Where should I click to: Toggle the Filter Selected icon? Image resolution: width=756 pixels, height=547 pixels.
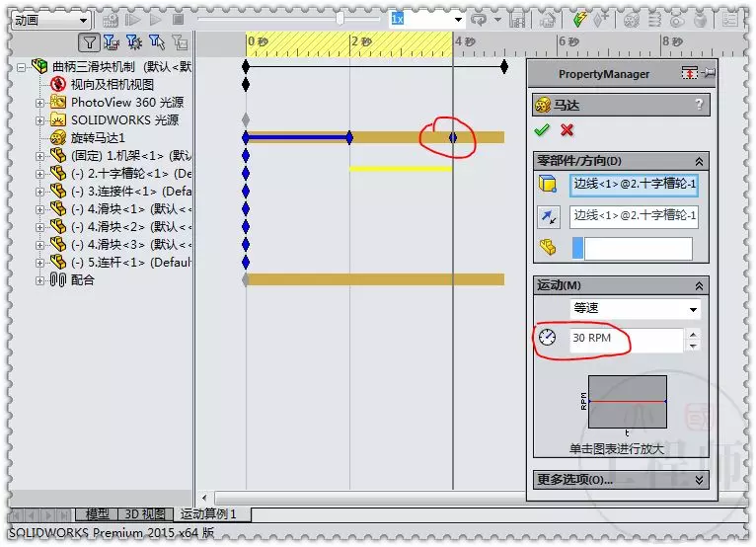pyautogui.click(x=157, y=42)
